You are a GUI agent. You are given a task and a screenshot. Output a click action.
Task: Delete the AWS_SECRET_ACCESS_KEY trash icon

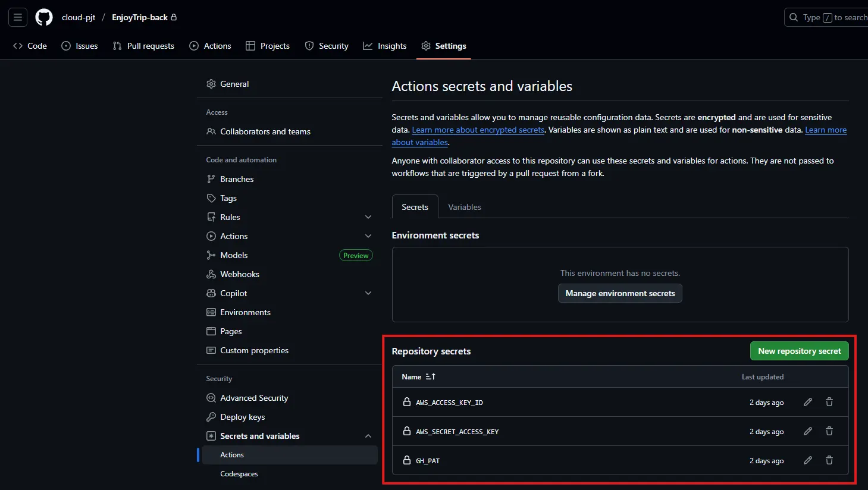829,431
